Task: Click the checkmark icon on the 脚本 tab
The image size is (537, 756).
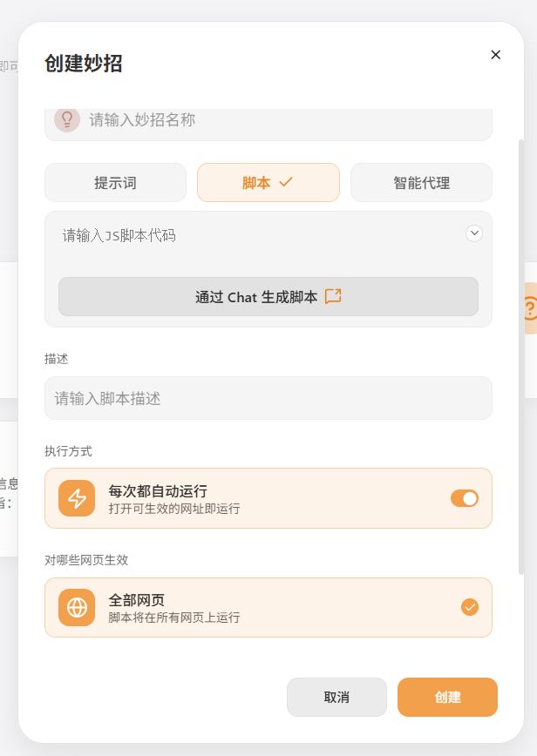Action: pyautogui.click(x=288, y=183)
